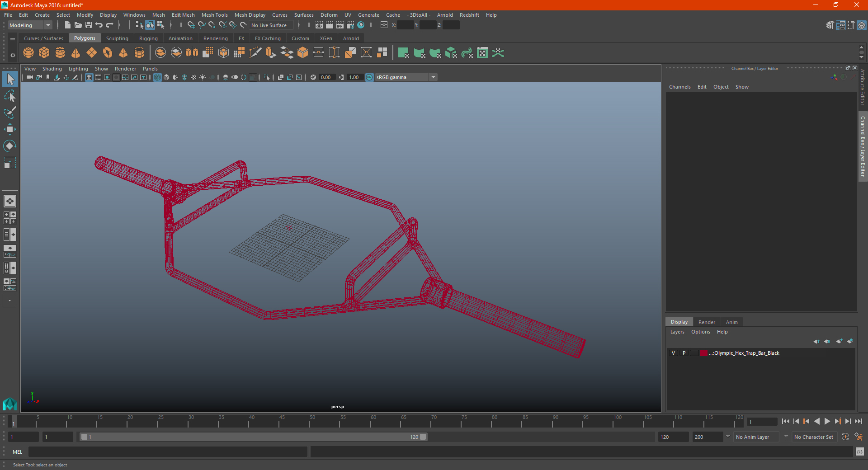The image size is (868, 470).
Task: Open the Mesh Tools menu
Action: pos(214,15)
